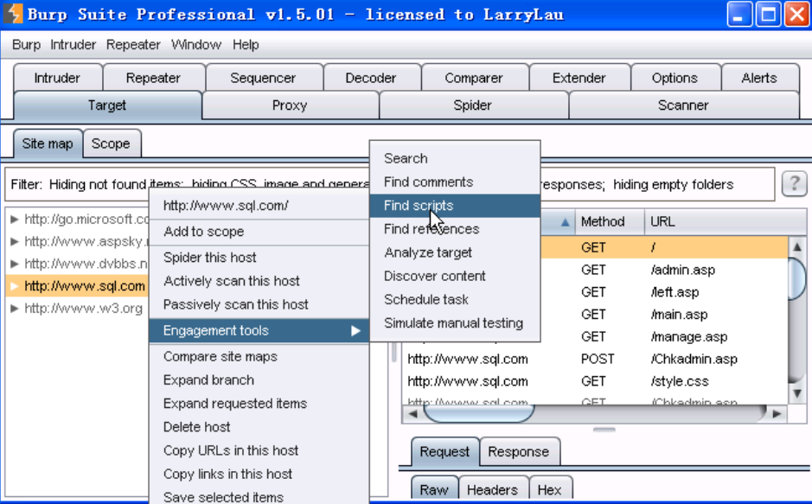Expand the selected http://www.sql.com tree node
Viewport: 812px width, 504px height.
coord(15,286)
